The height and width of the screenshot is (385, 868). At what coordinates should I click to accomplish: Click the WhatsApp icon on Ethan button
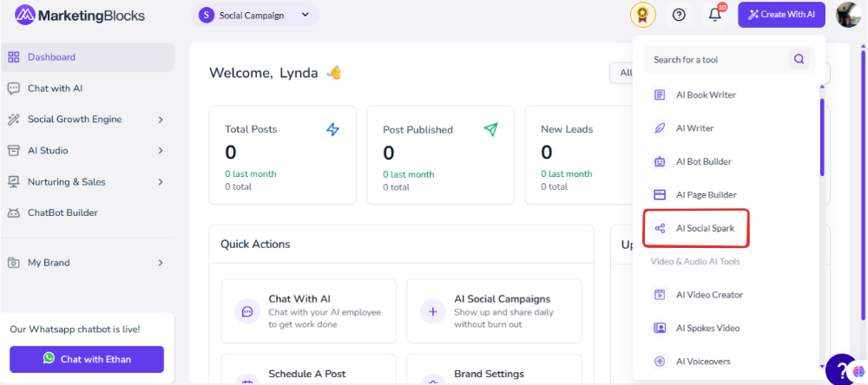(49, 358)
